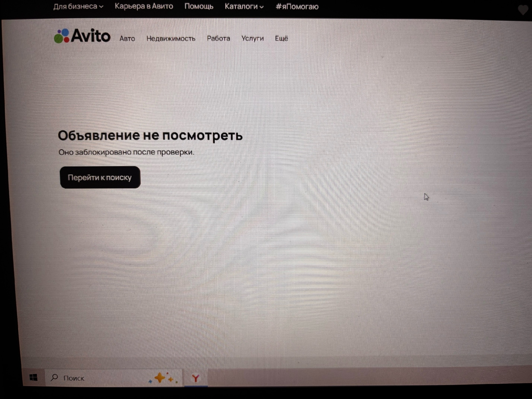Open the Помощь page
532x399 pixels.
(x=199, y=6)
